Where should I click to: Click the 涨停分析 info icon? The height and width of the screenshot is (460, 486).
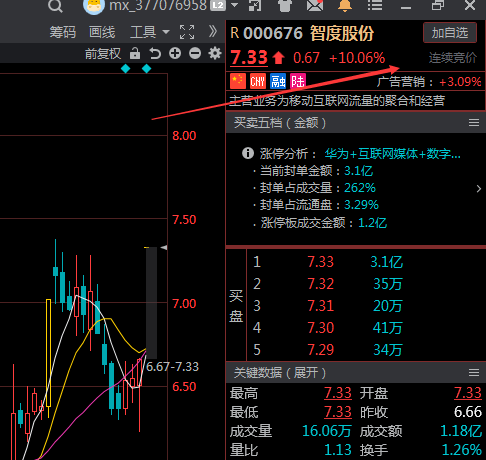coord(248,153)
